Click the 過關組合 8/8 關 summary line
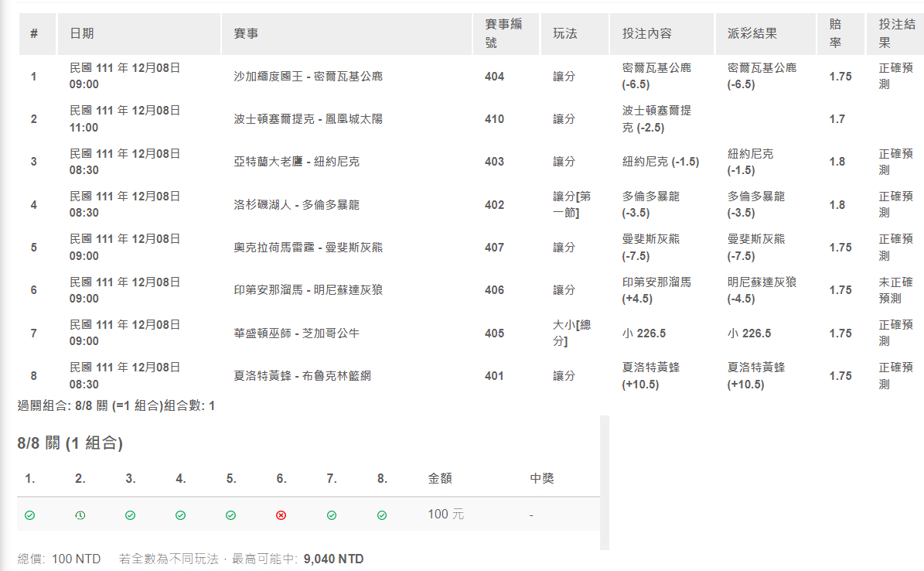 pos(116,406)
